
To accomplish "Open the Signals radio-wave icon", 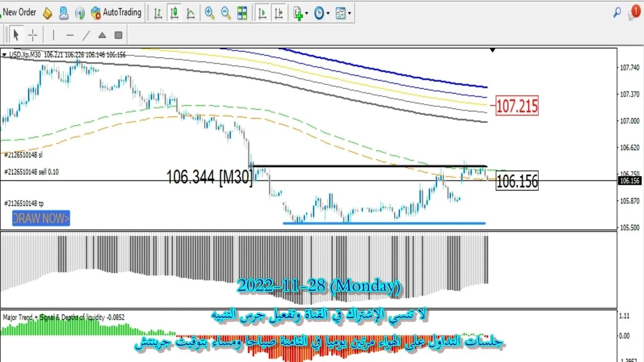I will 79,14.
